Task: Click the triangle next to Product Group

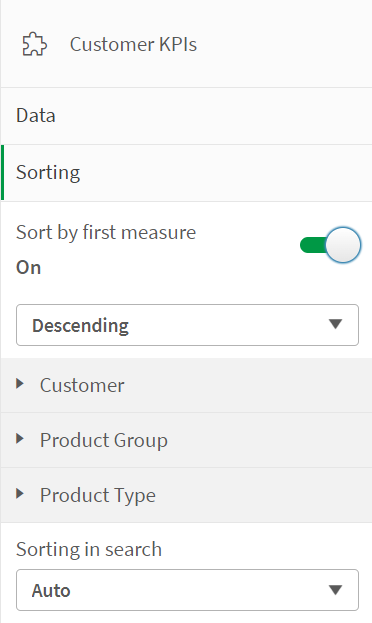Action: 19,439
